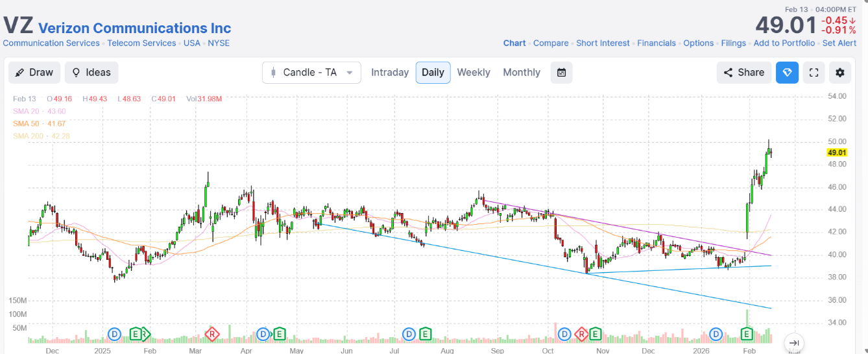Open Verizon Communications Inc company link
Screen dimensions: 868x354
pyautogui.click(x=134, y=28)
